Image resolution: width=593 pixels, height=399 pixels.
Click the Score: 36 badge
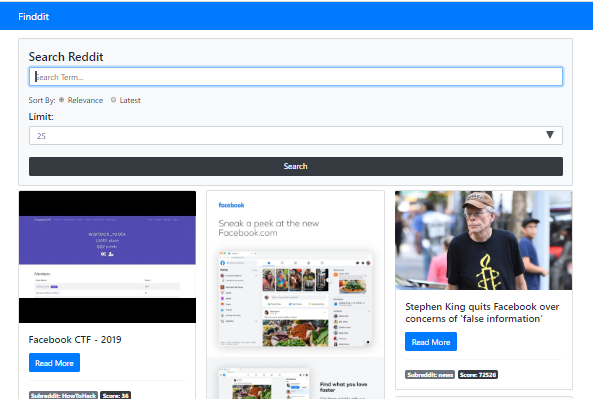116,395
